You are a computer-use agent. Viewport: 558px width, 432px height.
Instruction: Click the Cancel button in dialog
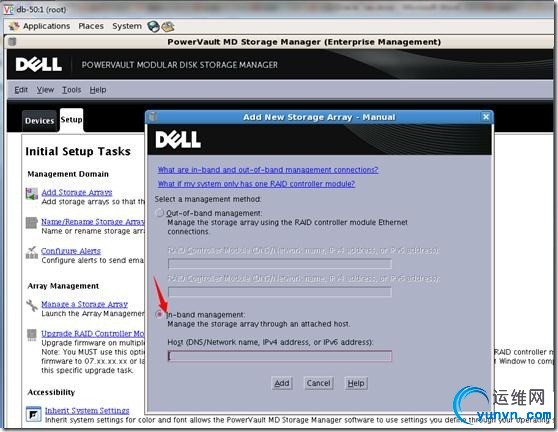pyautogui.click(x=319, y=383)
